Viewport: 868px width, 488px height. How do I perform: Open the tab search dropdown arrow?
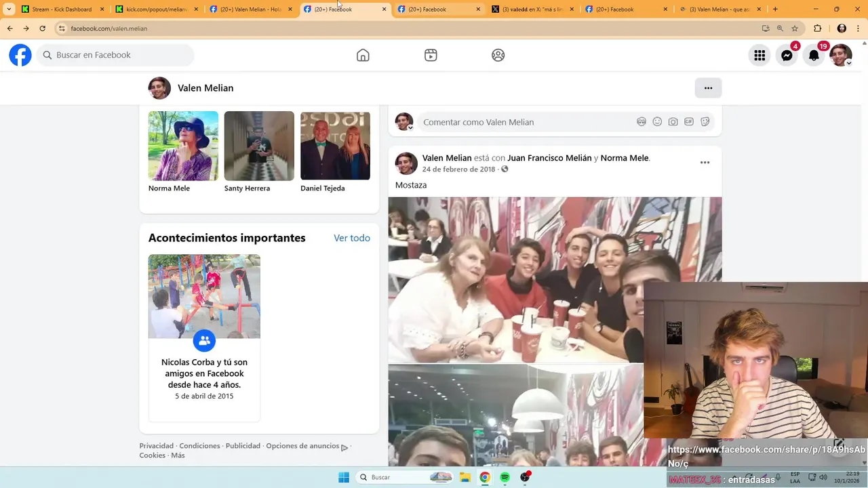8,9
